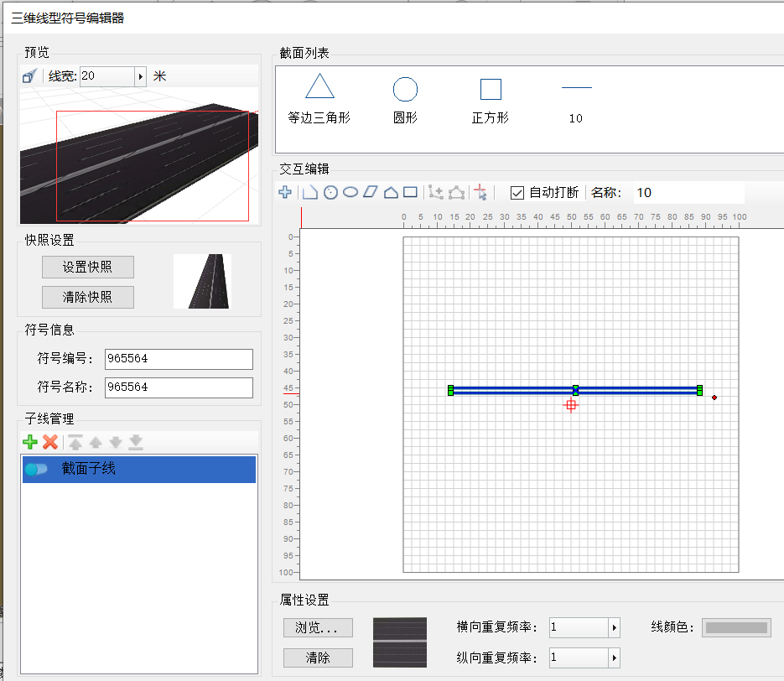
Task: Click the blue plus add-section icon
Action: [285, 192]
